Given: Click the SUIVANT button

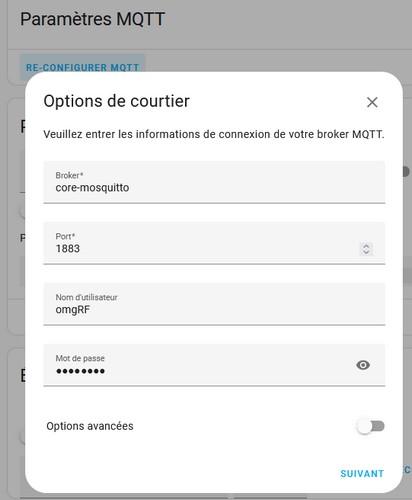Looking at the screenshot, I should coord(362,474).
